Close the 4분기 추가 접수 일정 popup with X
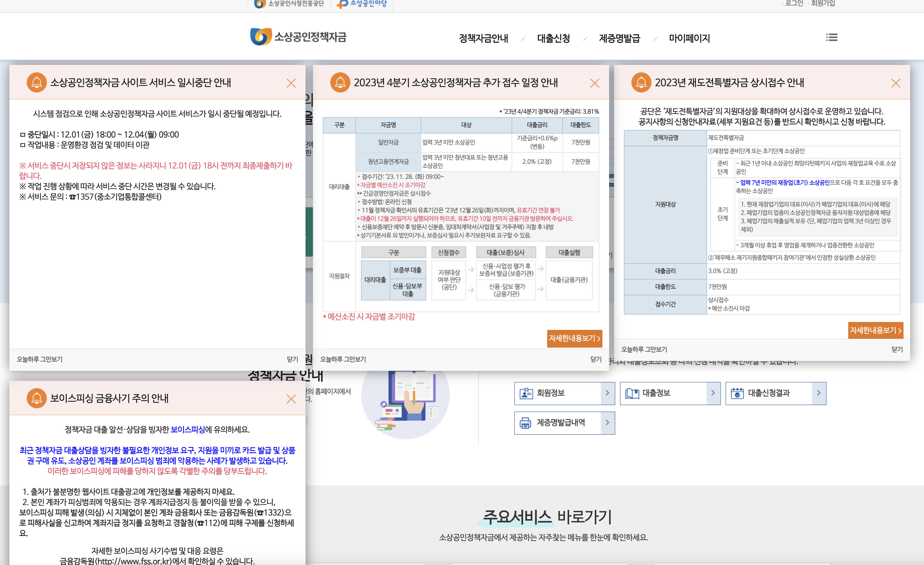The image size is (924, 565). click(594, 83)
